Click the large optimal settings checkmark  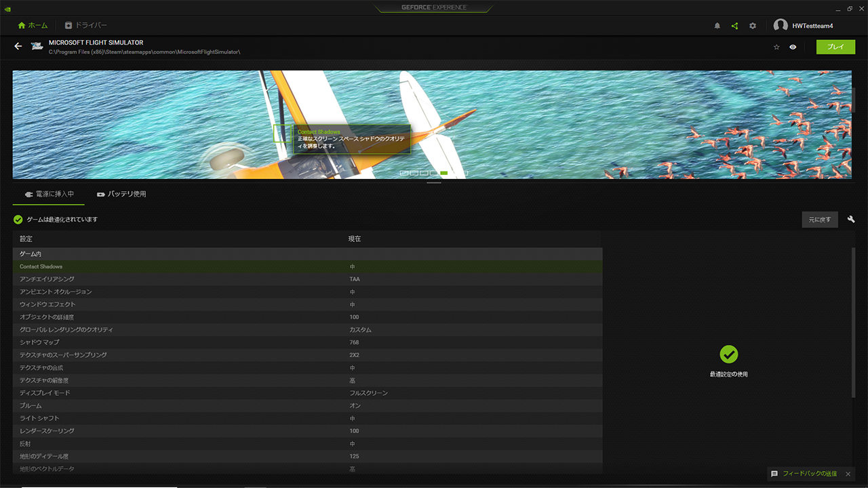728,354
